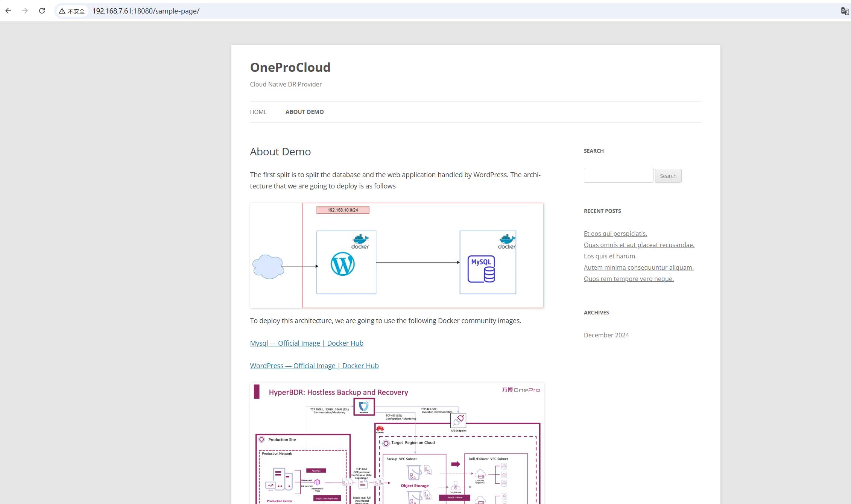This screenshot has height=504, width=851.
Task: Click the MySQL database icon in diagram
Action: (481, 269)
